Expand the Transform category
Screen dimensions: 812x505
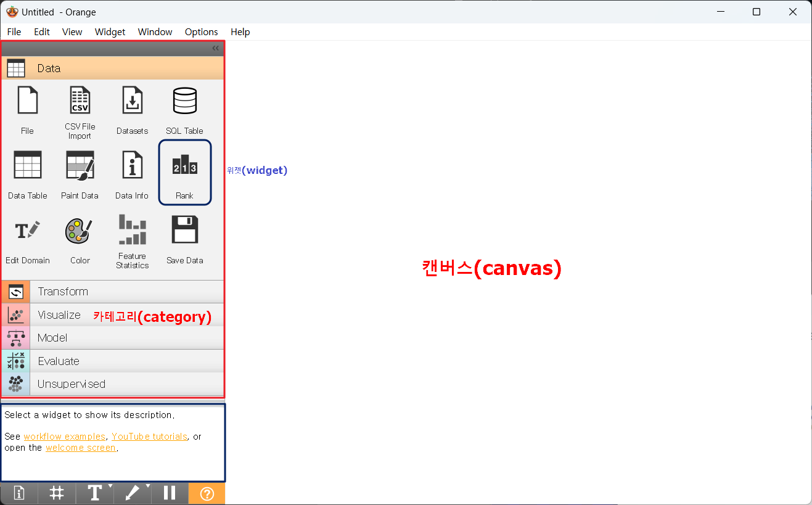(112, 292)
